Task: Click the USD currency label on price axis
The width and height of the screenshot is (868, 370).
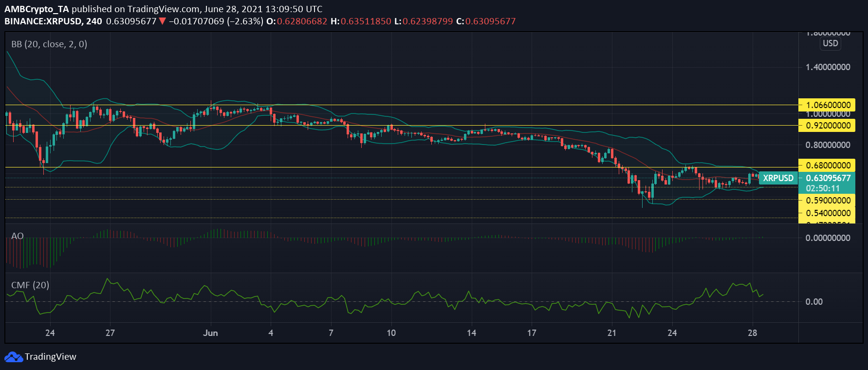Action: point(831,43)
